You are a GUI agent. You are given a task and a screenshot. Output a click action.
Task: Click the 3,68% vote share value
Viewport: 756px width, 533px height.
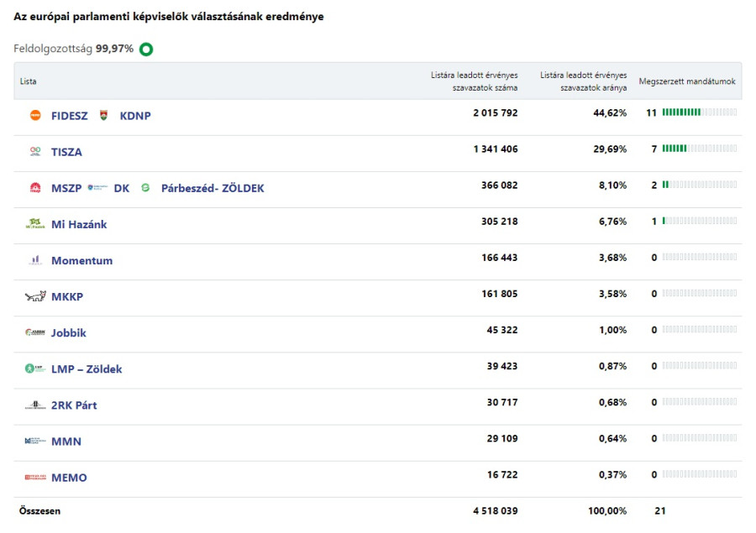(613, 258)
